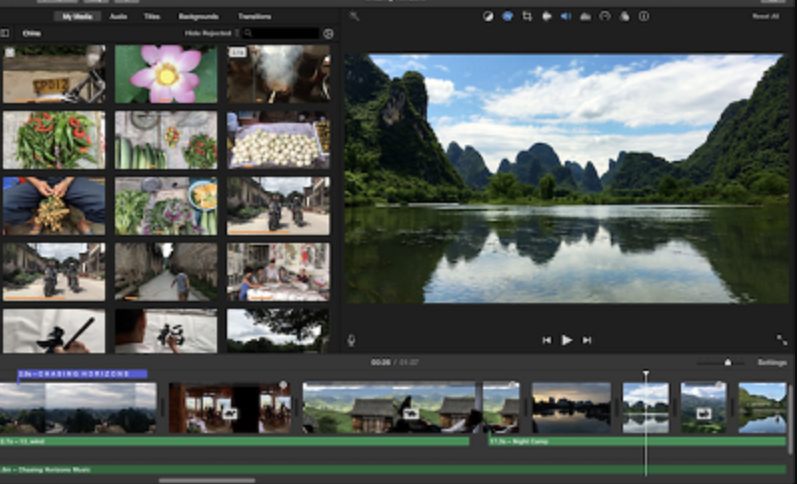Click the timeline horizontal scrollbar
The image size is (797, 484).
point(207,480)
